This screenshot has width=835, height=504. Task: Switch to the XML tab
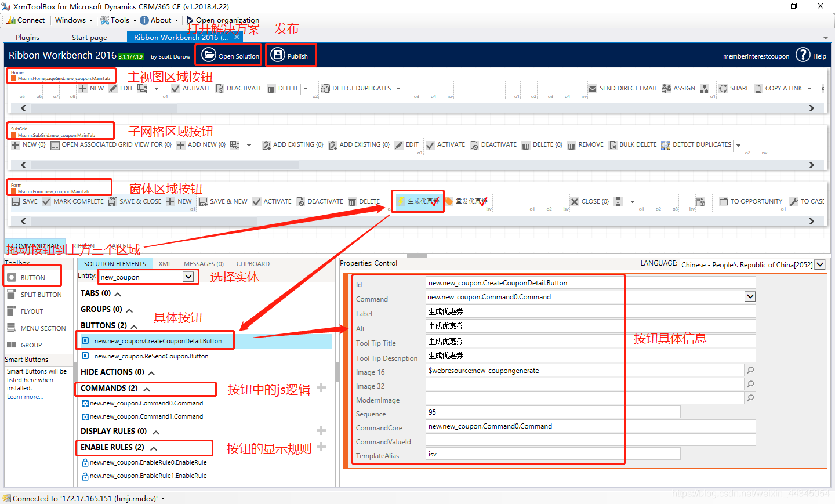coord(165,264)
